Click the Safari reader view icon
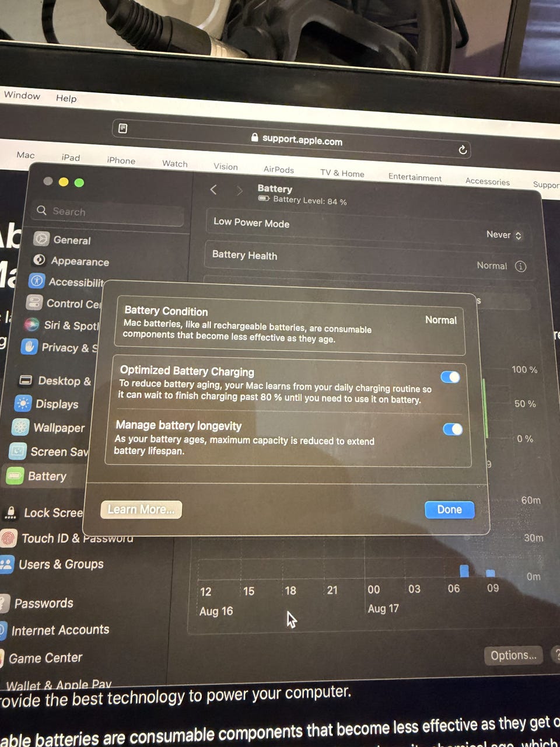The image size is (560, 747). click(x=123, y=128)
